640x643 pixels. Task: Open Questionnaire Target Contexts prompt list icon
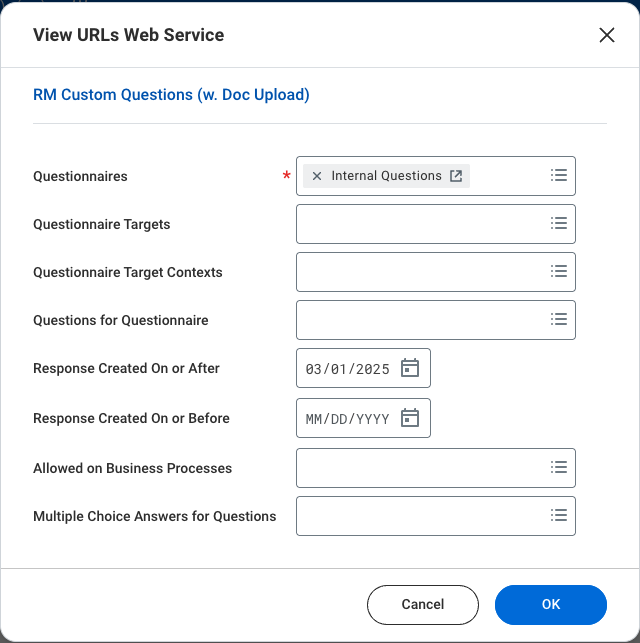(x=559, y=271)
